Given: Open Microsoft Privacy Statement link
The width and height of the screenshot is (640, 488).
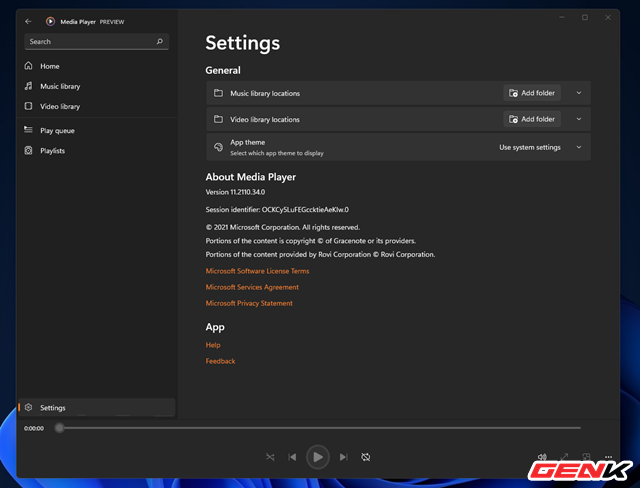Looking at the screenshot, I should [249, 303].
